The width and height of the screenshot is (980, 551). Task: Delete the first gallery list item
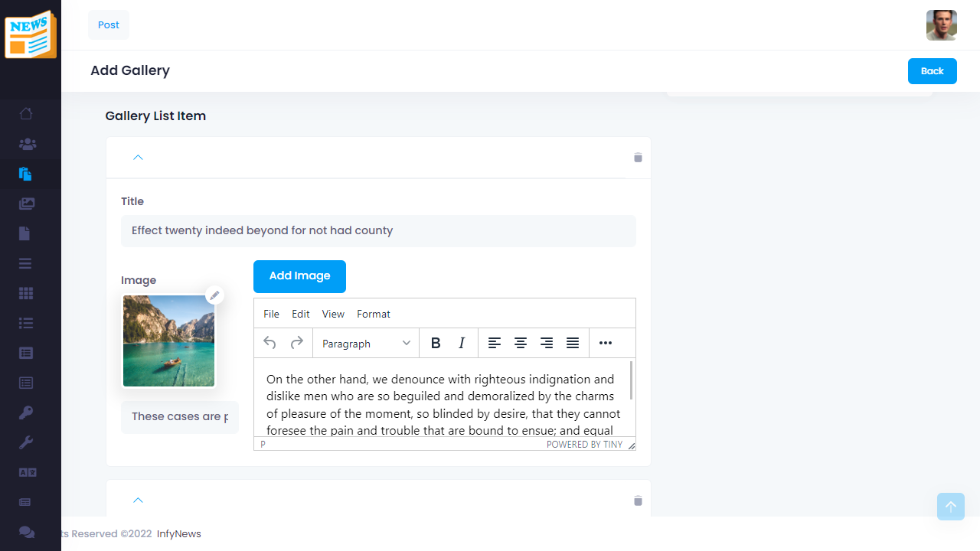(638, 158)
